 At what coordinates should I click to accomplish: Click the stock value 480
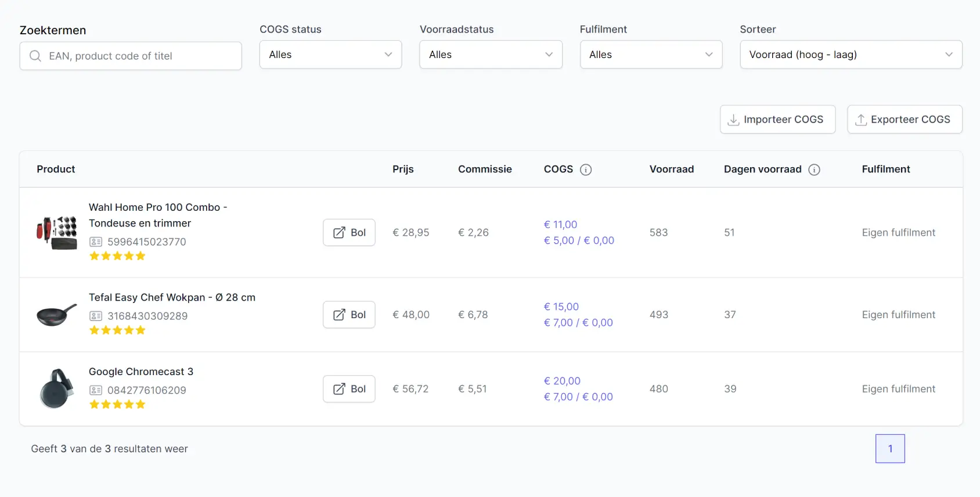click(x=659, y=389)
